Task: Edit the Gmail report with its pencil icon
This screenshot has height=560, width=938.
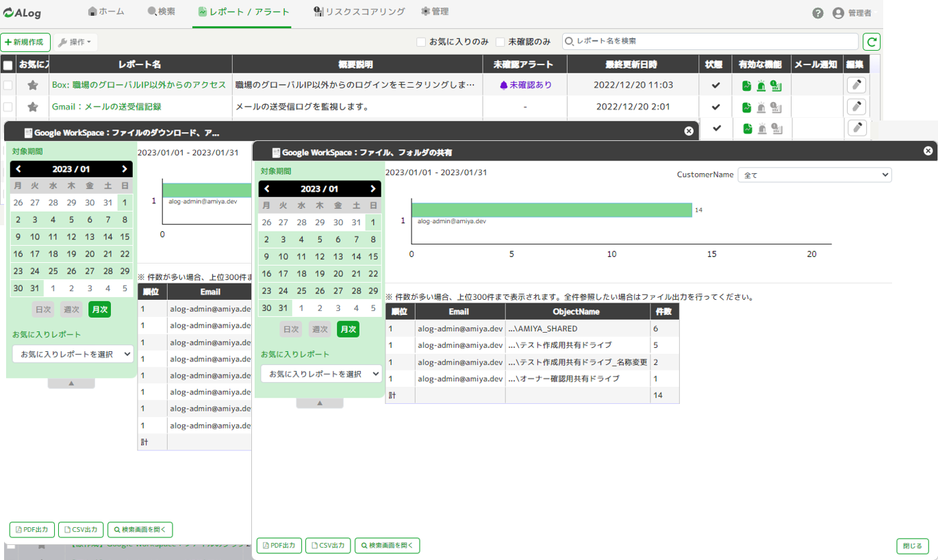Action: [x=857, y=107]
